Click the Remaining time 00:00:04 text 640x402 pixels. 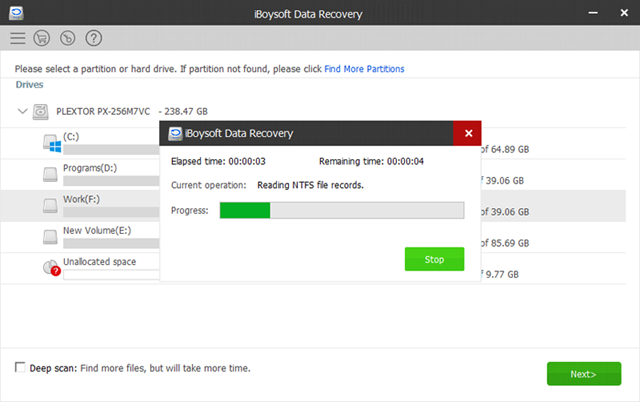tap(371, 161)
